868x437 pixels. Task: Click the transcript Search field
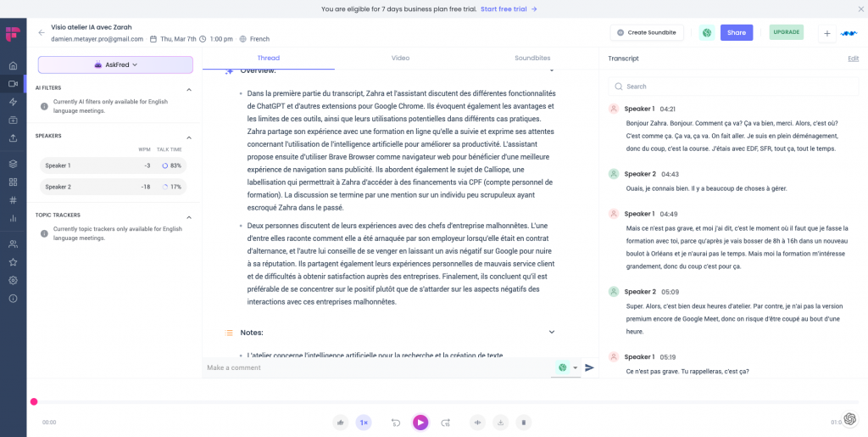pos(733,87)
